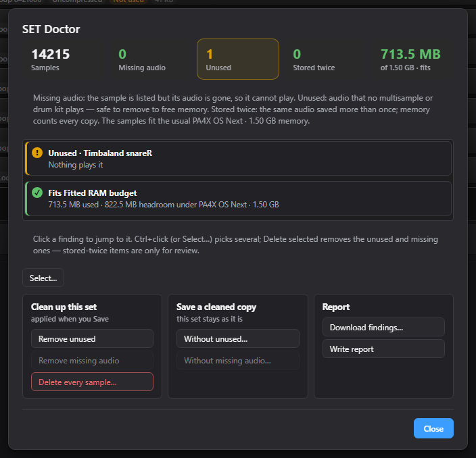Image resolution: width=476 pixels, height=458 pixels.
Task: Select the Samples stat card
Action: click(63, 59)
